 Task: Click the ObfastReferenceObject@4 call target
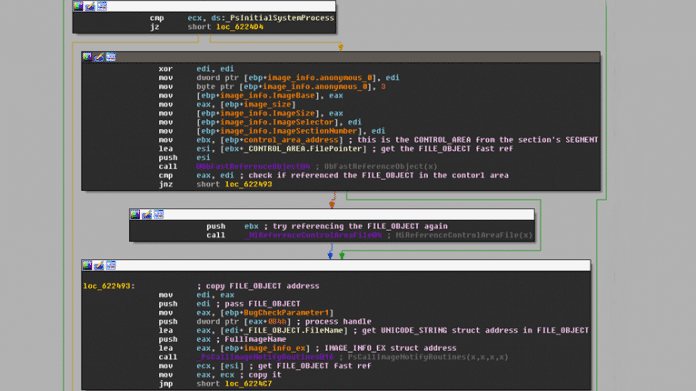click(253, 166)
